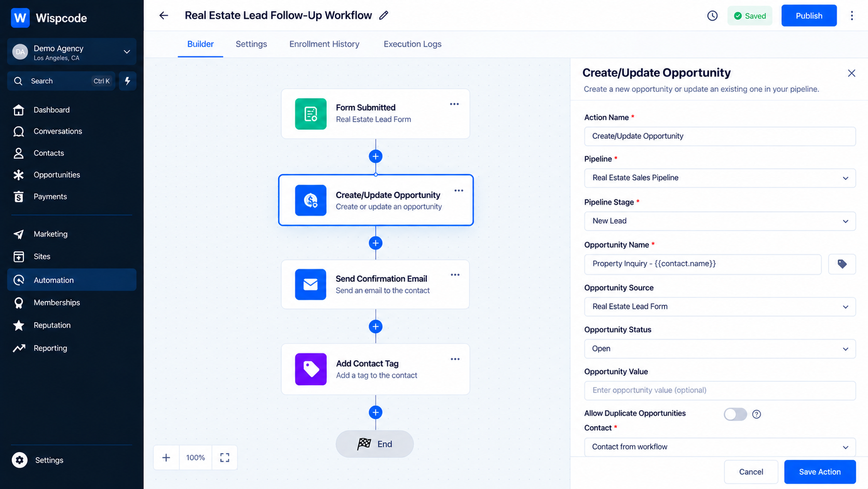The height and width of the screenshot is (489, 868).
Task: Click the Action Name input field
Action: (x=720, y=136)
